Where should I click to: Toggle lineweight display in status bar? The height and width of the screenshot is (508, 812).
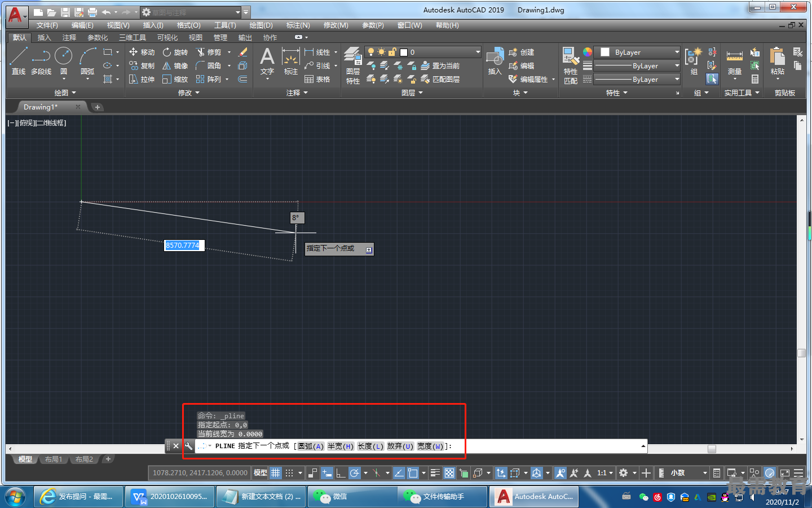pos(435,473)
